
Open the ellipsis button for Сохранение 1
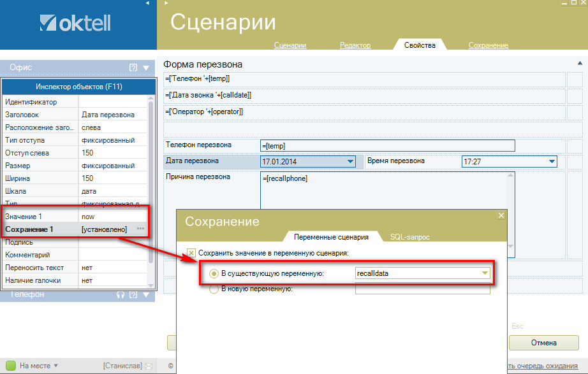(140, 229)
